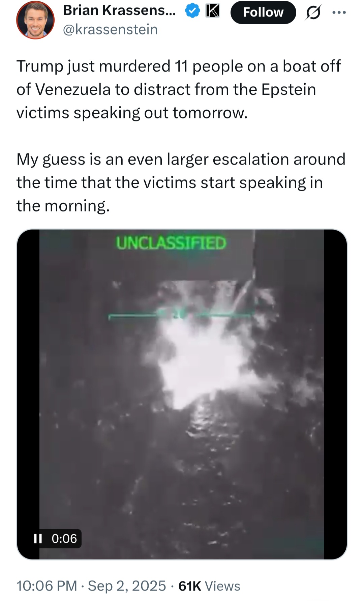This screenshot has width=364, height=601.
Task: Open the three-dot more options menu
Action: point(339,12)
